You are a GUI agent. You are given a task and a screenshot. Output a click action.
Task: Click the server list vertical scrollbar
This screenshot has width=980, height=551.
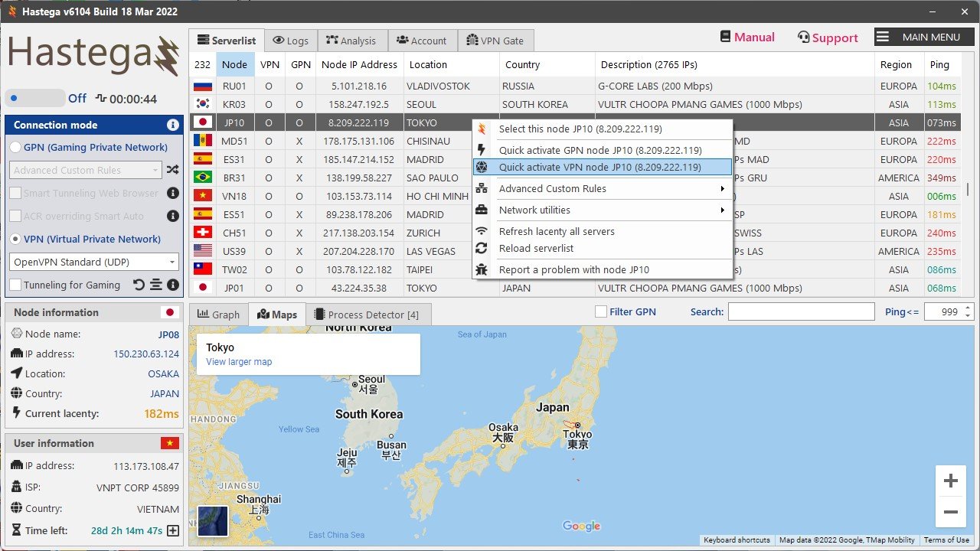pyautogui.click(x=968, y=189)
